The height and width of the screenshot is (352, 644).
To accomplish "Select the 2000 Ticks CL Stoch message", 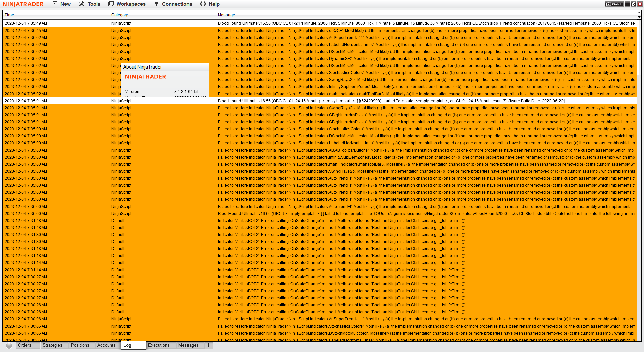I will (x=426, y=23).
